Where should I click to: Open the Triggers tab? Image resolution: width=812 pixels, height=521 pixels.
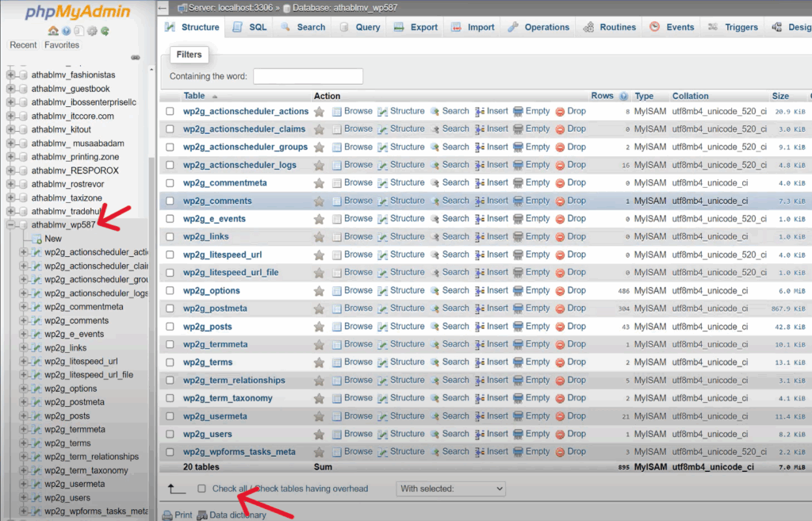coord(733,27)
